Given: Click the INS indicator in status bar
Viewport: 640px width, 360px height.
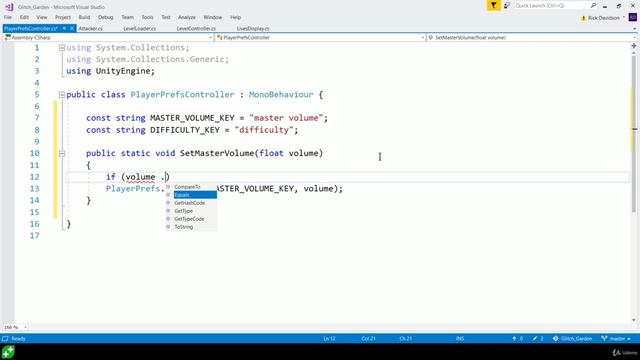Looking at the screenshot, I should pos(460,338).
